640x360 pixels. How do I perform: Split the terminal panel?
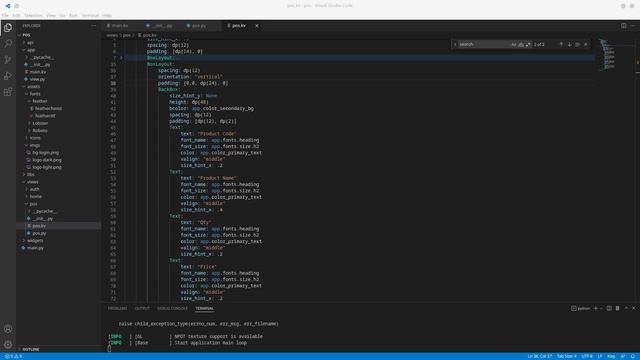(x=609, y=308)
